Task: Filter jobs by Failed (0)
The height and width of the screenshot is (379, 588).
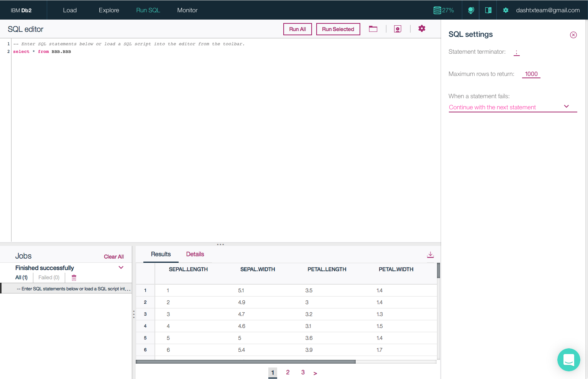Action: [49, 278]
